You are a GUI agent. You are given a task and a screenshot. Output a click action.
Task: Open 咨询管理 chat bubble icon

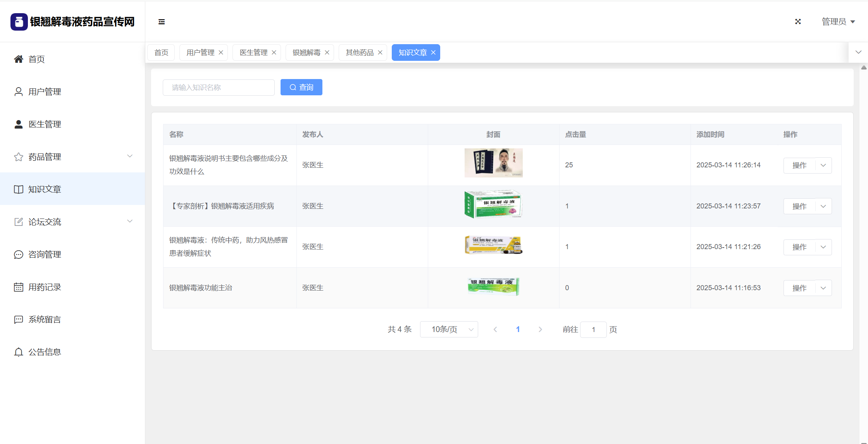pos(18,255)
